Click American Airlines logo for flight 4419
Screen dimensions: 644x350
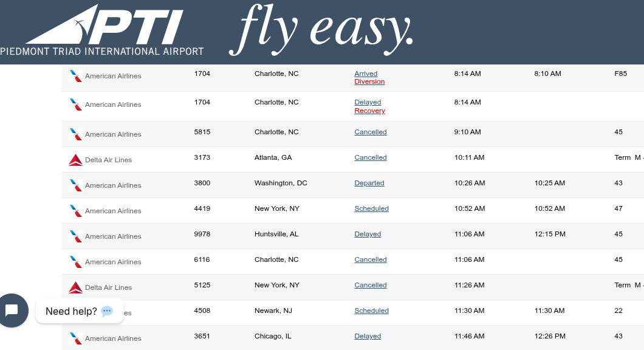76,211
